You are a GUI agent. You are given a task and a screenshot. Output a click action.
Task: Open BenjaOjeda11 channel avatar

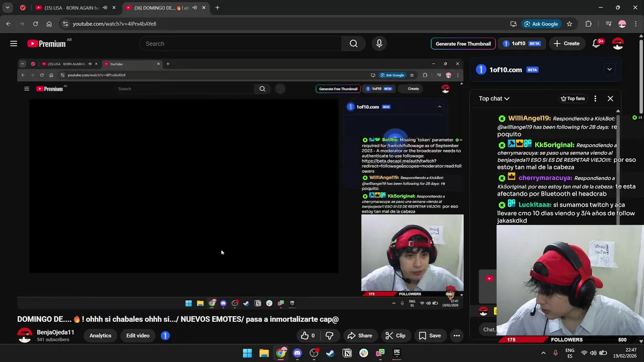[25, 335]
